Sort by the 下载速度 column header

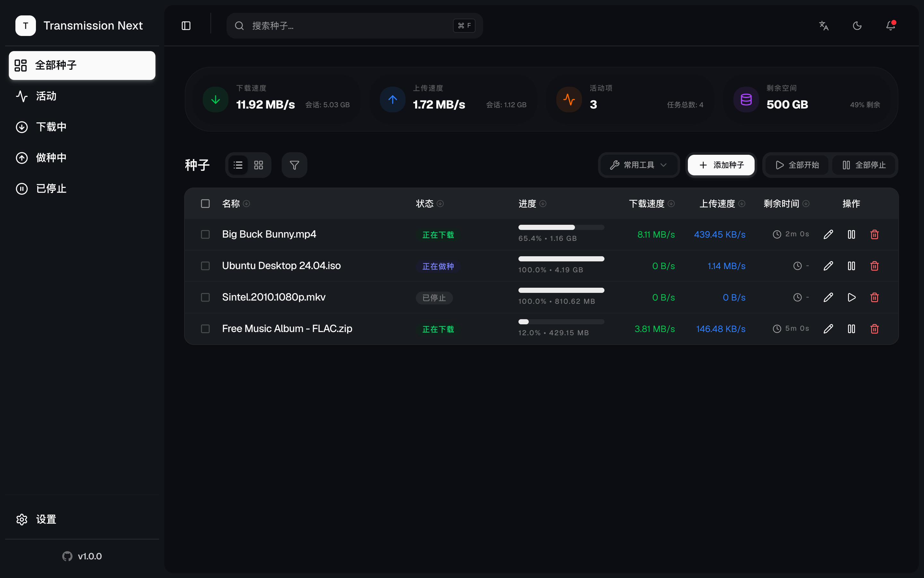click(x=652, y=204)
